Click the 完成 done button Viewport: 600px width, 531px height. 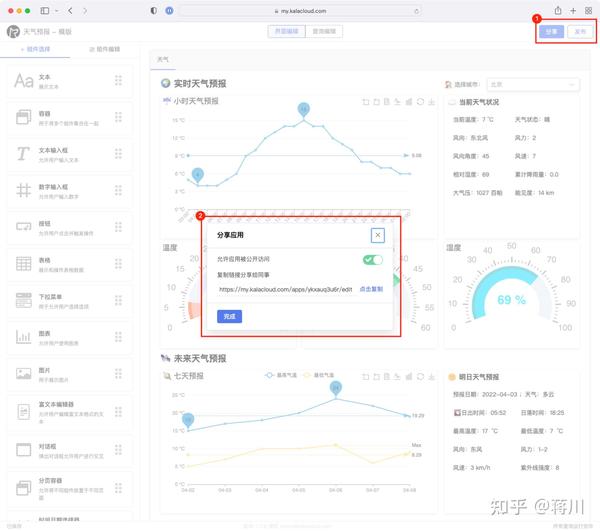coord(230,316)
